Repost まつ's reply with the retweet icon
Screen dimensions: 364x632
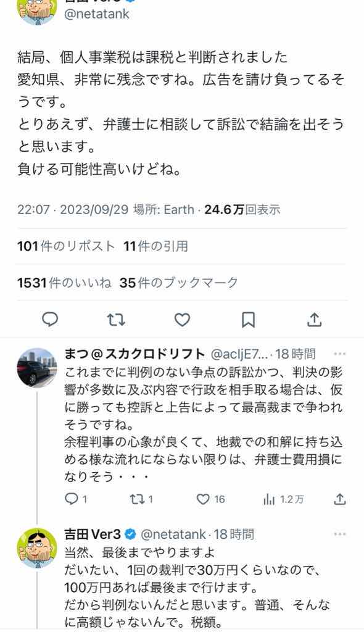(x=136, y=499)
